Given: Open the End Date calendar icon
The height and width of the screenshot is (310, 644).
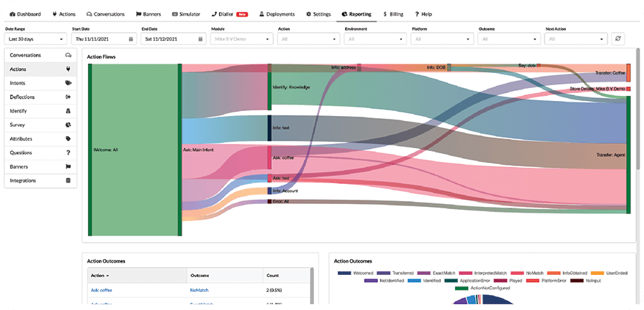Looking at the screenshot, I should 200,39.
